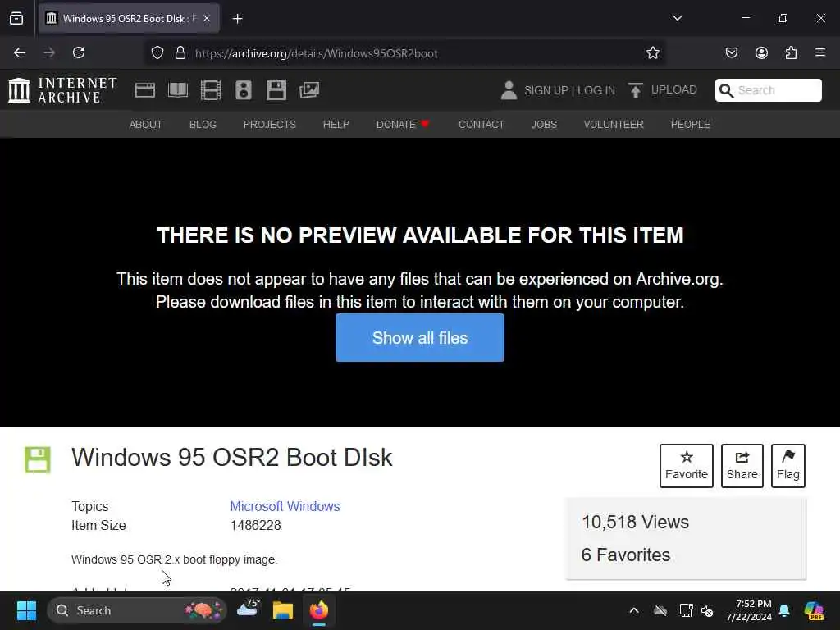Click the muted volume tray icon
The height and width of the screenshot is (630, 840).
coord(707,610)
